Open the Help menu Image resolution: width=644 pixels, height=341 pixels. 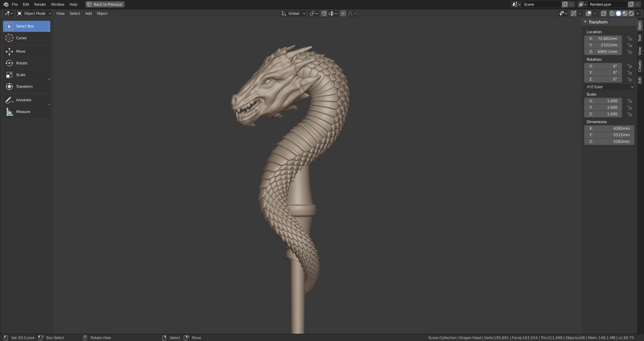73,4
